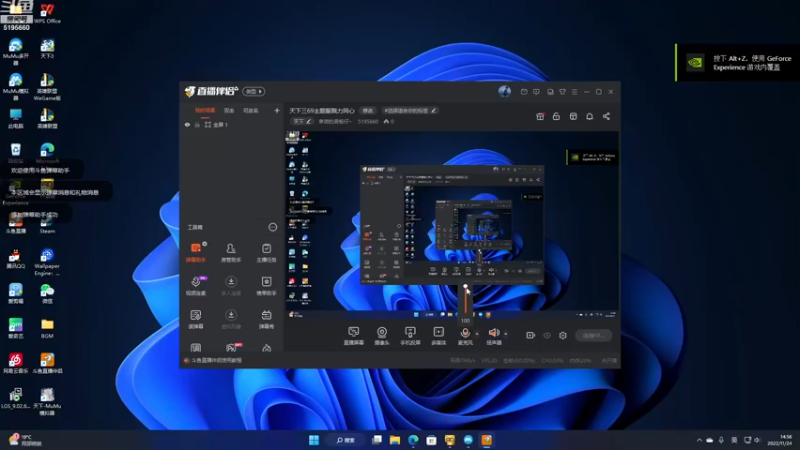Viewport: 800px width, 450px height.
Task: Click the 修改 button beside the stream title
Action: (368, 110)
